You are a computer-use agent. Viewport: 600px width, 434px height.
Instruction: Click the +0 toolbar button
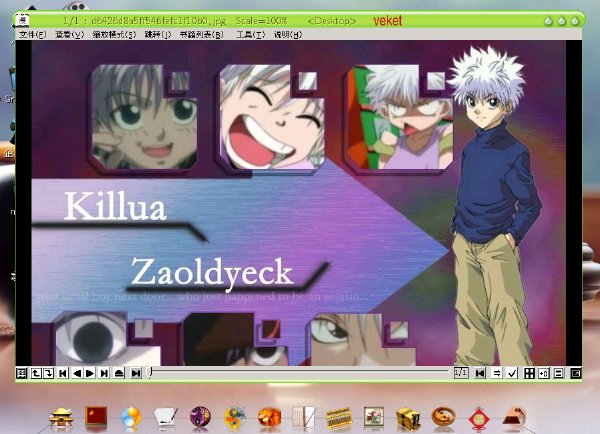[x=544, y=373]
